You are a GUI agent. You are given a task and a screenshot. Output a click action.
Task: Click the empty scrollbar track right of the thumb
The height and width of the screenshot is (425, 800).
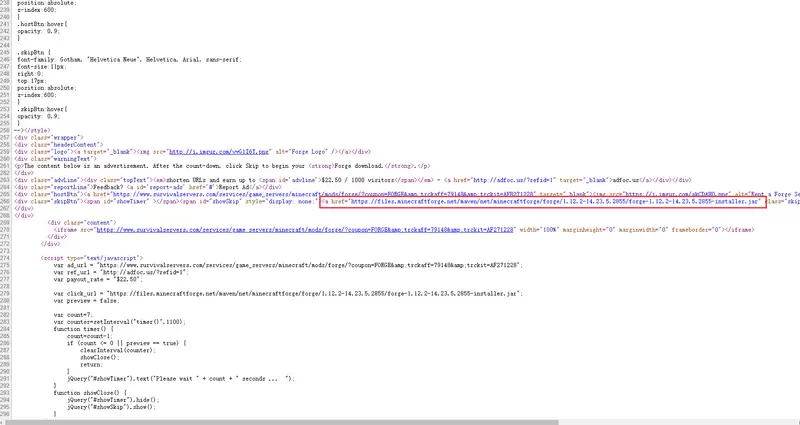click(x=679, y=422)
